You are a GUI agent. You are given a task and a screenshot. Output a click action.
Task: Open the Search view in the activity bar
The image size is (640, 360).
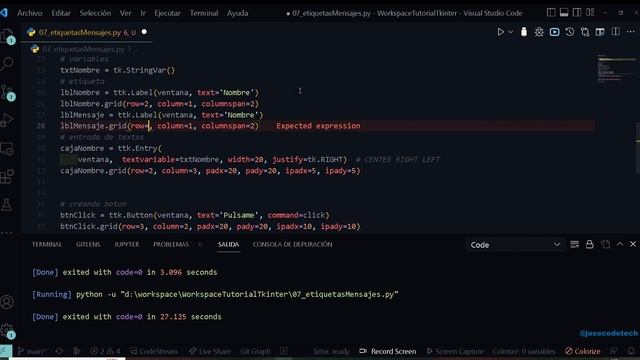[x=7, y=63]
